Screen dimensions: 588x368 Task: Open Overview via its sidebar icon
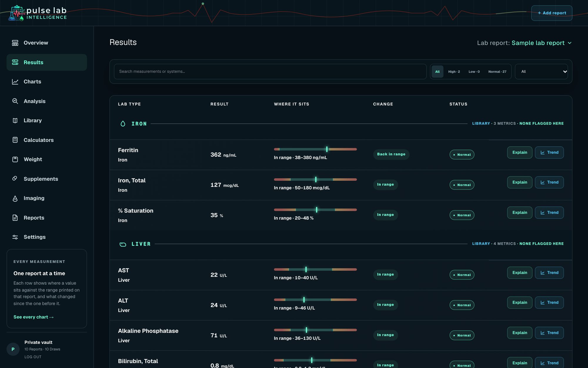pos(15,43)
